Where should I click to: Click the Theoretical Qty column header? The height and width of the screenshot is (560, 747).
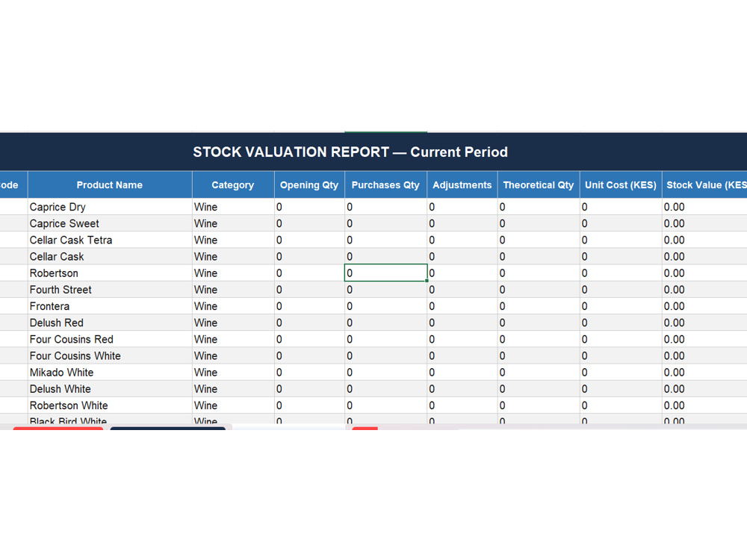pyautogui.click(x=539, y=184)
